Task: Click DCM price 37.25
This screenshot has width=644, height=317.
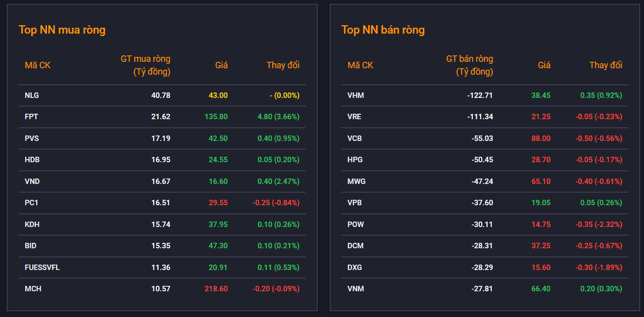Action: tap(541, 246)
